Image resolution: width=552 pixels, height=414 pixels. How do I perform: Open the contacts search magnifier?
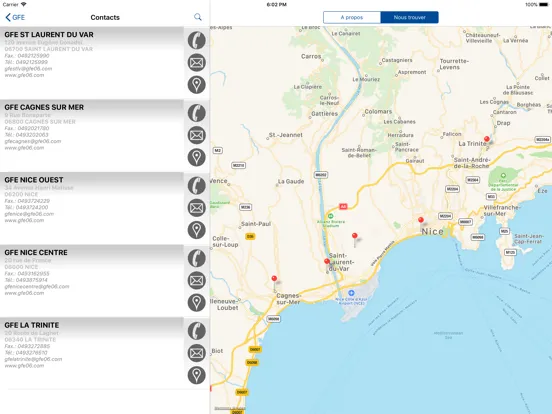(198, 17)
